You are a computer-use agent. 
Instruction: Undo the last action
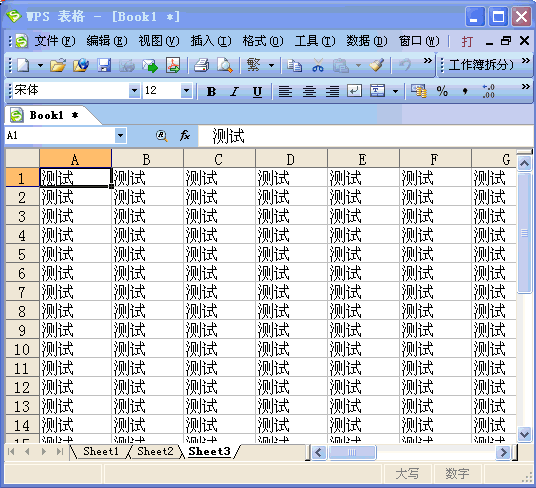coord(405,65)
